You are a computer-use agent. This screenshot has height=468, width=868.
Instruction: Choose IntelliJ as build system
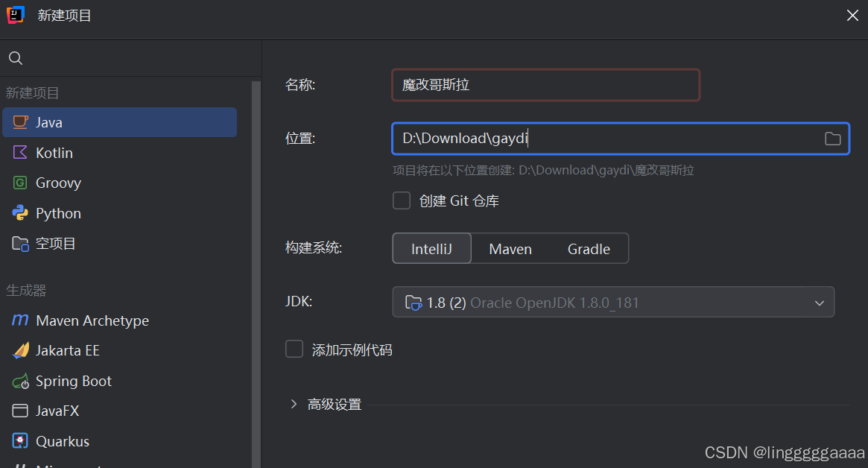pyautogui.click(x=432, y=249)
